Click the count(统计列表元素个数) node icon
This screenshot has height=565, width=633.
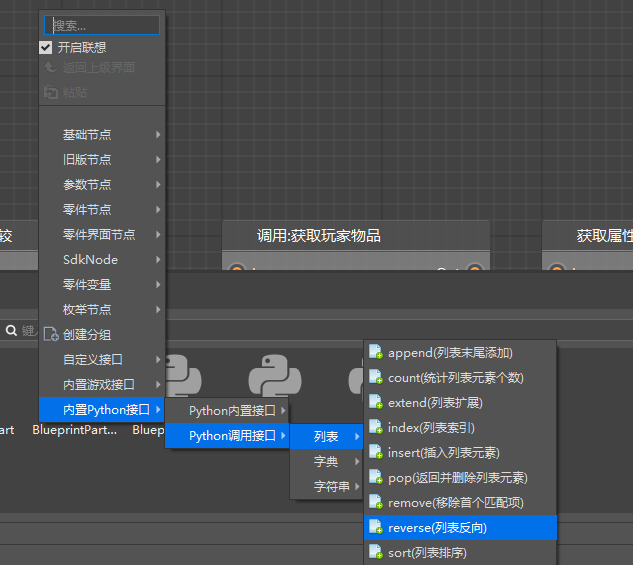[x=375, y=377]
